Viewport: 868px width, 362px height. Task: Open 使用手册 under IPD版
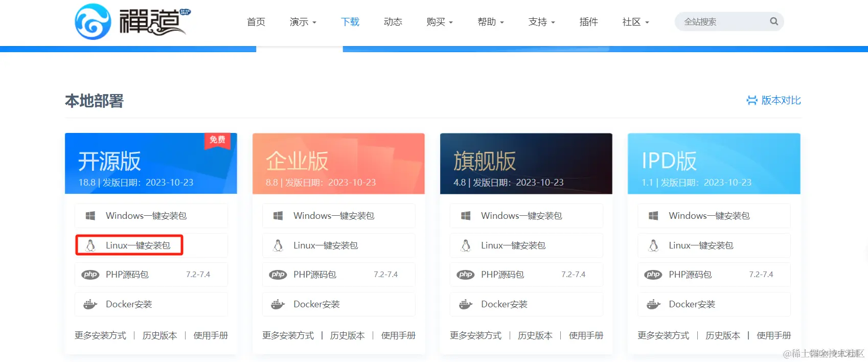(x=773, y=335)
